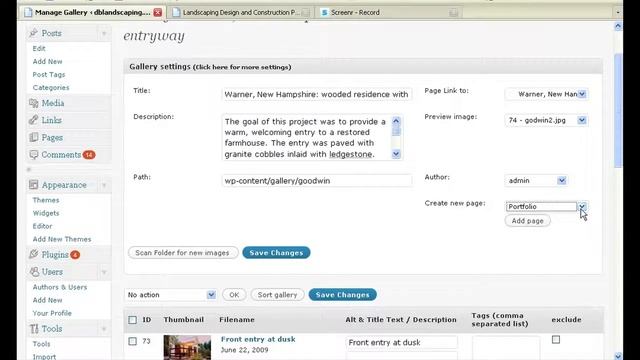The image size is (640, 360).
Task: Open Post Tags submenu item
Action: 49,74
